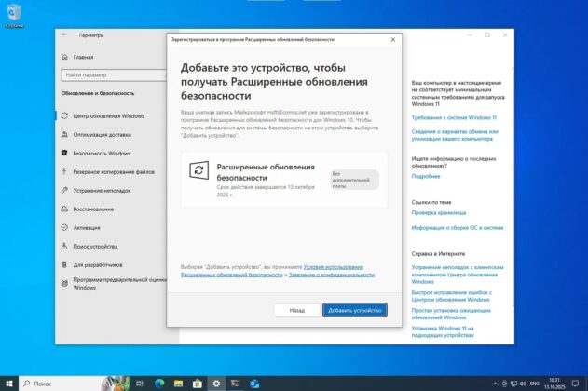The height and width of the screenshot is (391, 588).
Task: Click the wrench icon for "Устранение неполадок"
Action: (64, 191)
